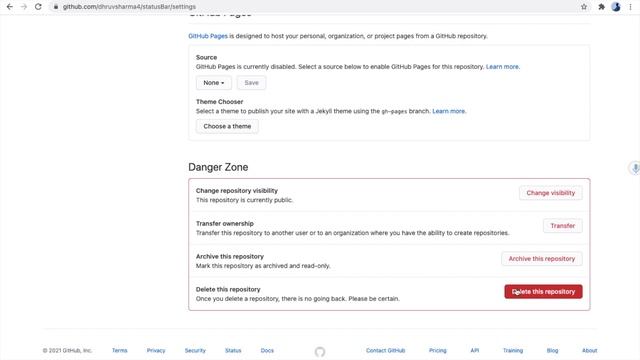Bookmark this page with the star icon
The height and width of the screenshot is (360, 640).
tap(584, 7)
